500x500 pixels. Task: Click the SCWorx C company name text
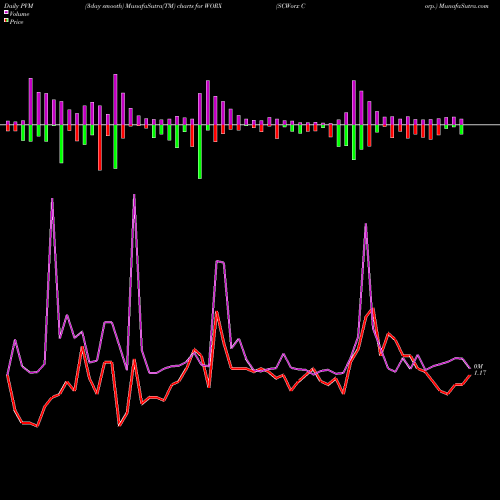(290, 6)
